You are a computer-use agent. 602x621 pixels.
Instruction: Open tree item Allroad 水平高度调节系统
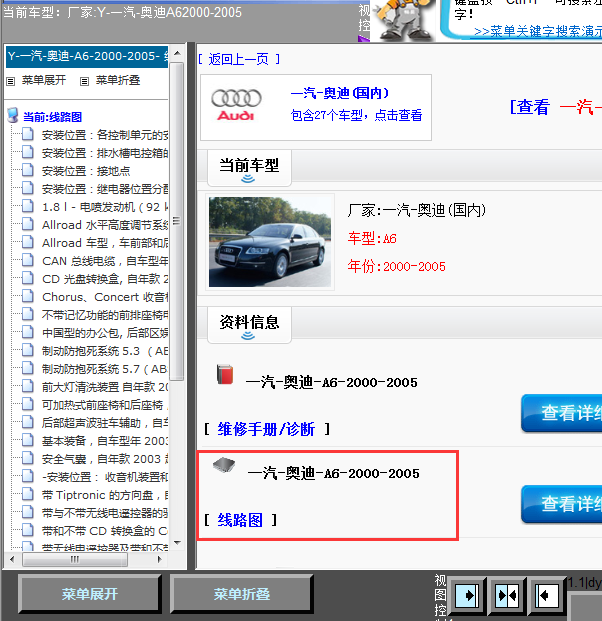tap(105, 225)
